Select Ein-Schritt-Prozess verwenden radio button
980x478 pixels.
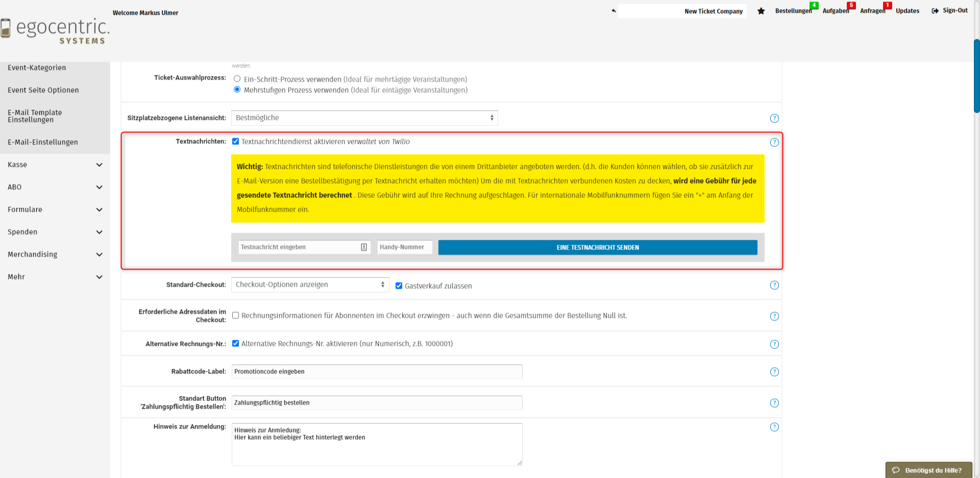(237, 79)
